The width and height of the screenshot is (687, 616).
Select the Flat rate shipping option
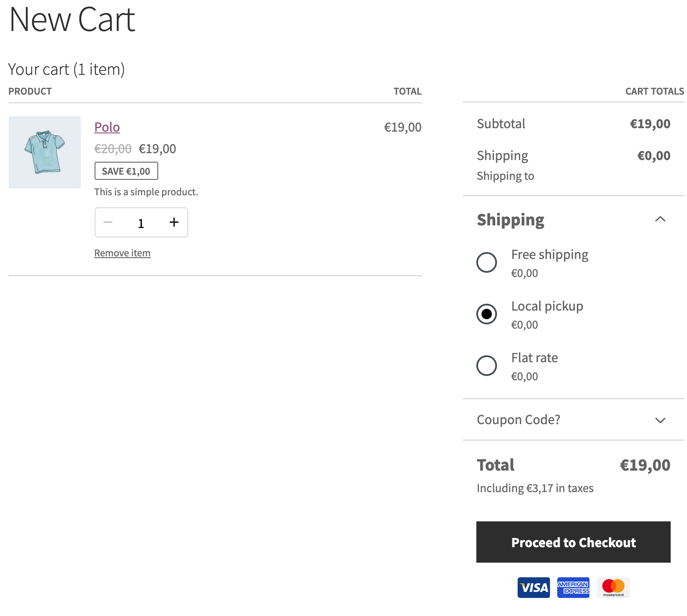pos(486,366)
